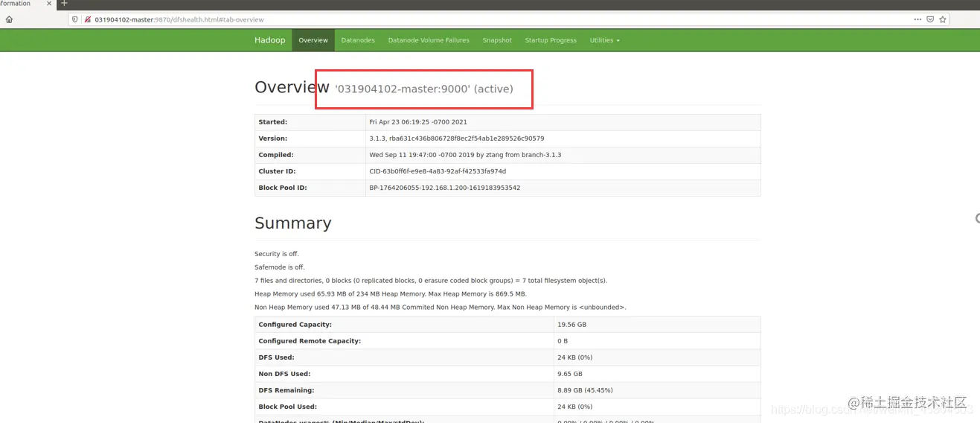Open Datanode Volume Failures tab
The image size is (980, 423).
click(429, 40)
